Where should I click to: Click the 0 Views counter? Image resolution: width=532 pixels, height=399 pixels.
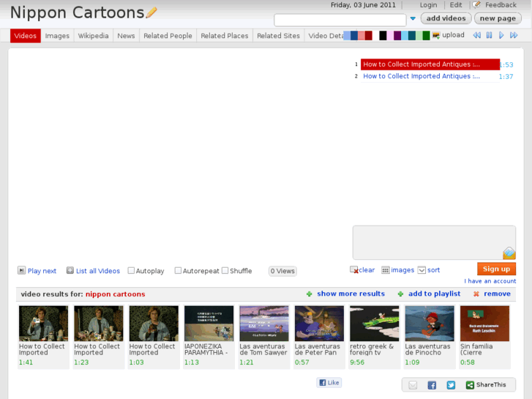pos(282,271)
